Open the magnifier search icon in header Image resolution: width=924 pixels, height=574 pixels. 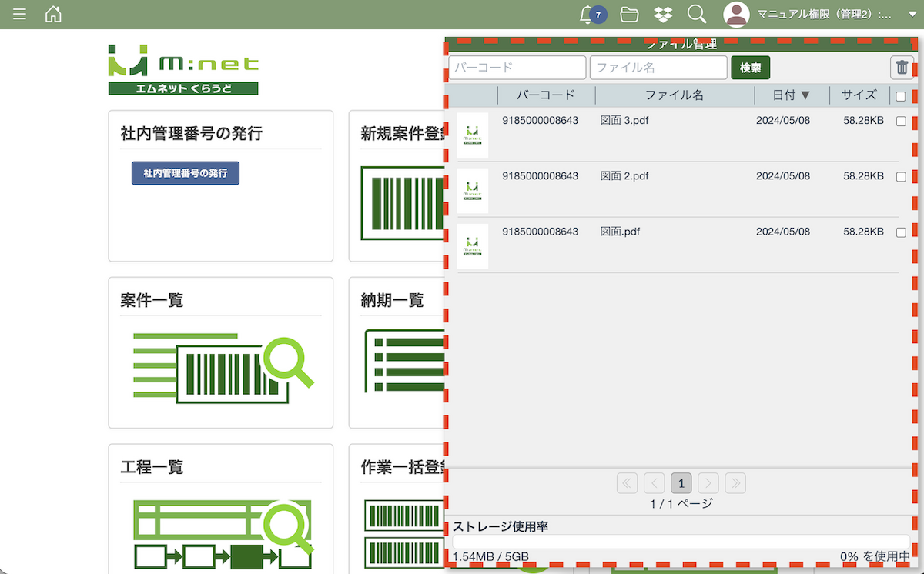tap(696, 15)
